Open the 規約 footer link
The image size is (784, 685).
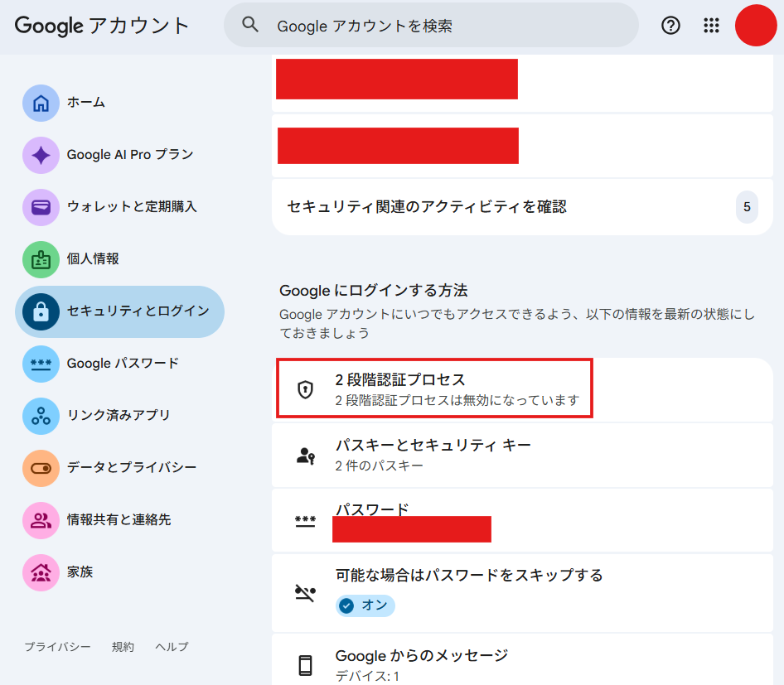(x=123, y=647)
